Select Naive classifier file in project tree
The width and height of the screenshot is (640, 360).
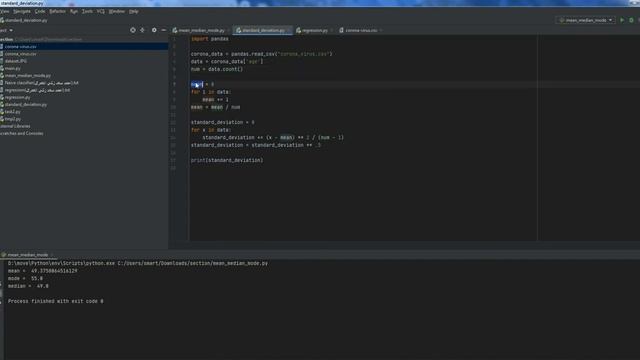click(41, 83)
